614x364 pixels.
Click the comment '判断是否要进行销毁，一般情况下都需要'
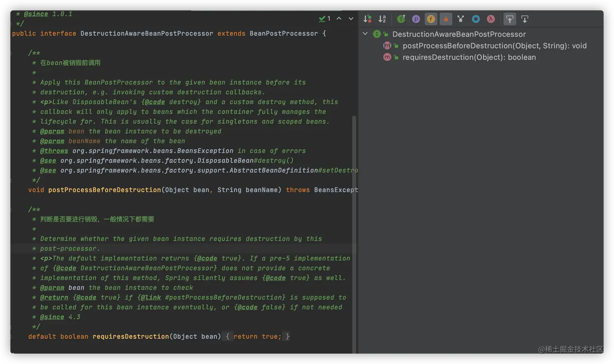click(97, 219)
